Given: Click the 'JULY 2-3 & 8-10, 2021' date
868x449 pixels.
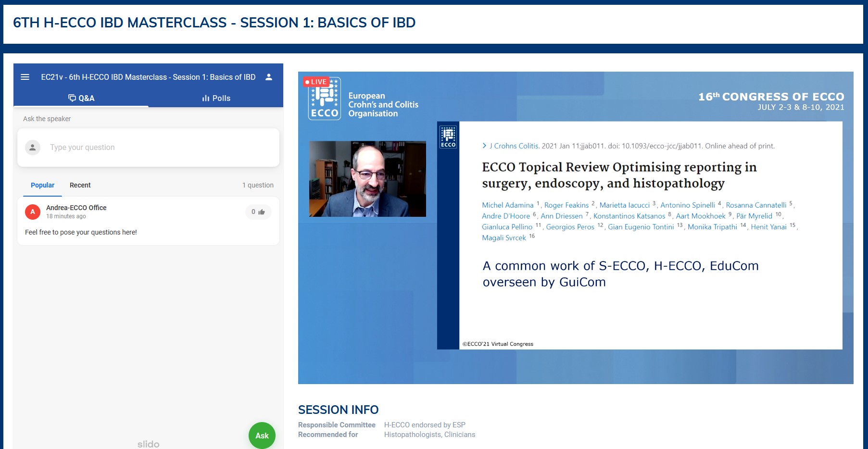Looking at the screenshot, I should coord(801,107).
